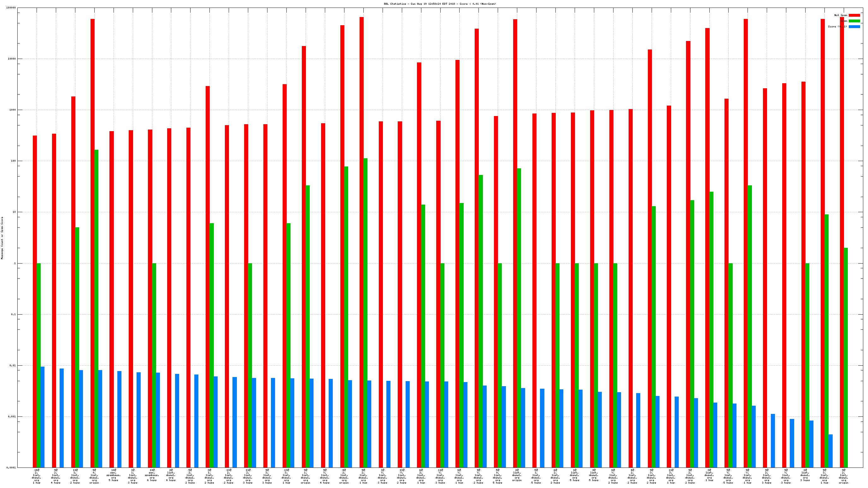Screen dimensions: 868x488
Task: Click the first x-axis label '14@ 2.list.dnswl.org 1 hop'
Action: (37, 476)
